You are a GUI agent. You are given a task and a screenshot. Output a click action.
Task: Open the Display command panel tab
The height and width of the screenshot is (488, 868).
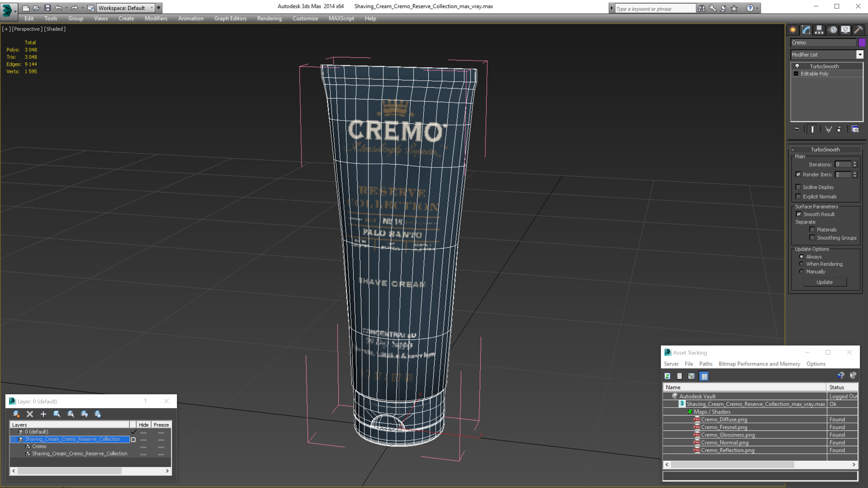pyautogui.click(x=845, y=30)
